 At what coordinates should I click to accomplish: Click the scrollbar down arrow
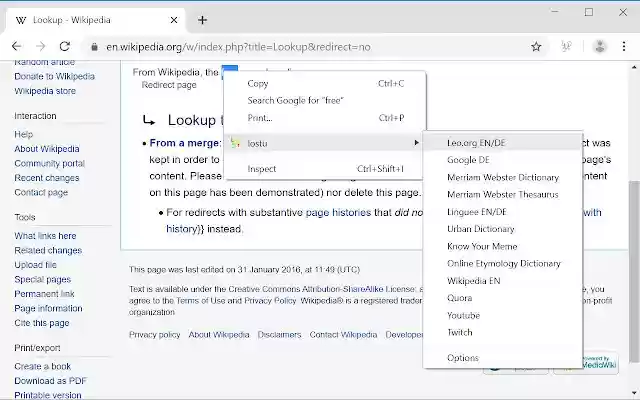click(x=634, y=391)
